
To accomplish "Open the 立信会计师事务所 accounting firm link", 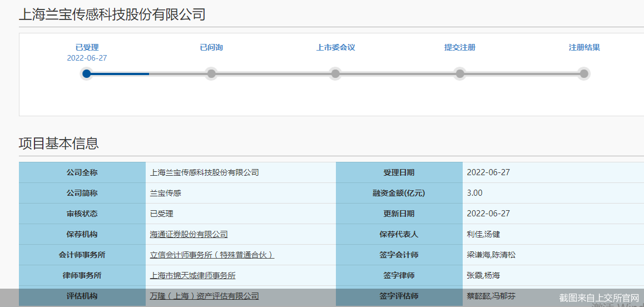I will click(212, 255).
